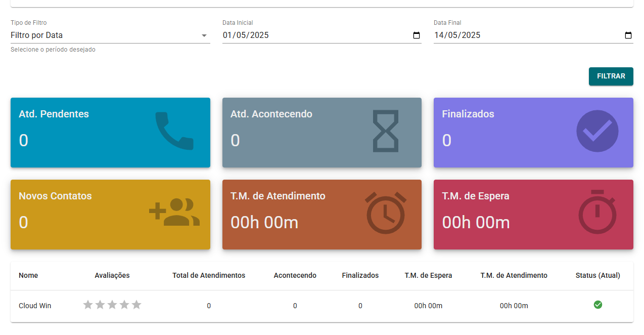Click the Nome column header
This screenshot has width=644, height=335.
[x=28, y=275]
